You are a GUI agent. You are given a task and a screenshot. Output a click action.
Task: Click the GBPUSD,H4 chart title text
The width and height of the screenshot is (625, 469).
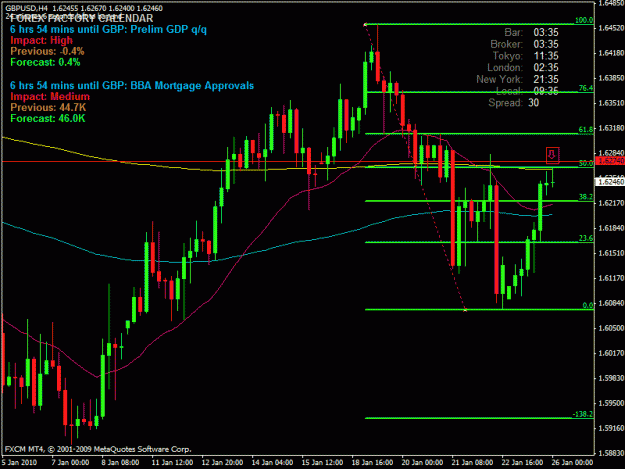84,8
